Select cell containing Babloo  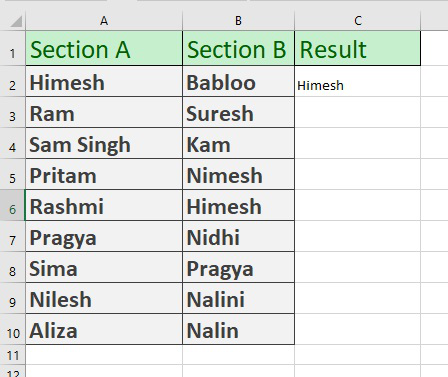coord(238,82)
